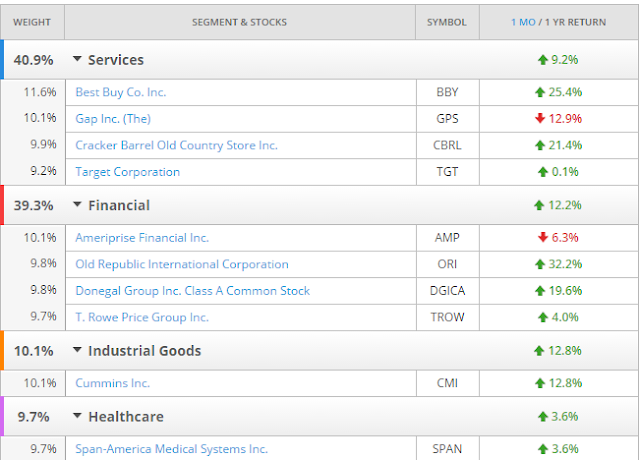Click Financial 39.3% weight value
640x460 pixels.
(x=33, y=205)
